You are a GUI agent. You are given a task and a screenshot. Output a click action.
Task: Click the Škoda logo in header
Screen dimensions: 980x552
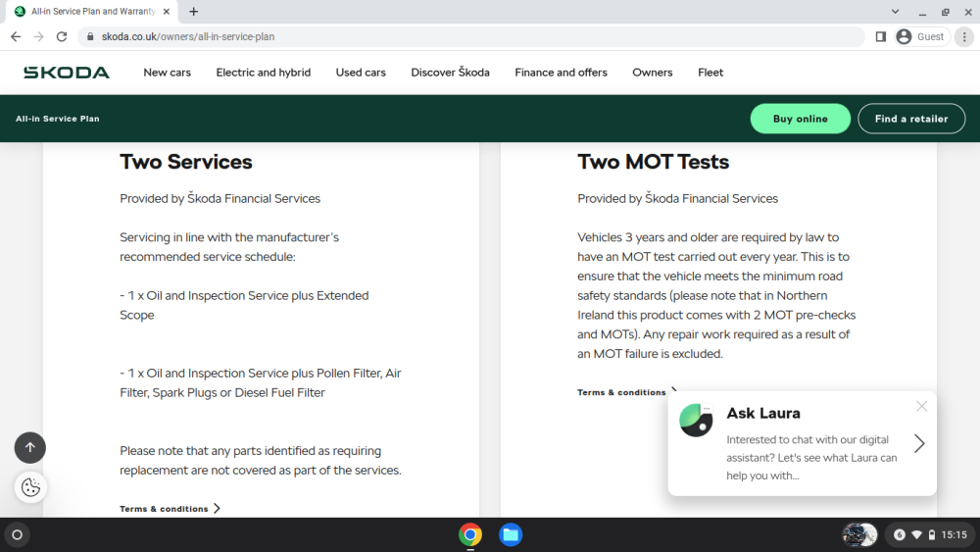pyautogui.click(x=67, y=73)
